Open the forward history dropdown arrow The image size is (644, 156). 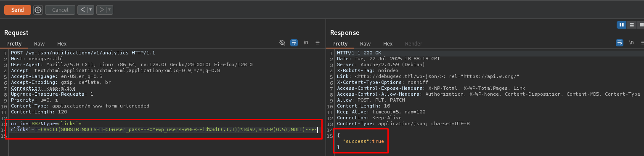[110, 10]
